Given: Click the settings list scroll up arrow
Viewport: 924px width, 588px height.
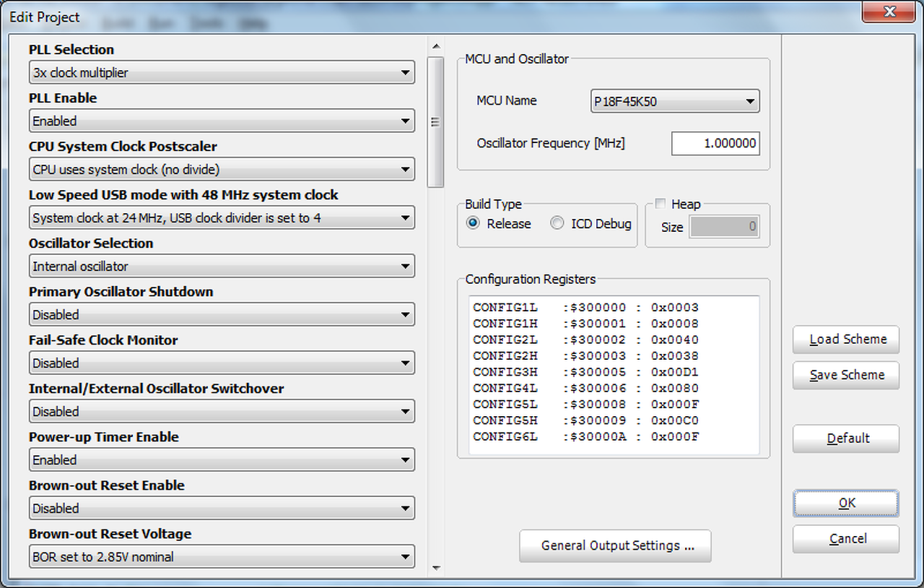Looking at the screenshot, I should pyautogui.click(x=435, y=48).
